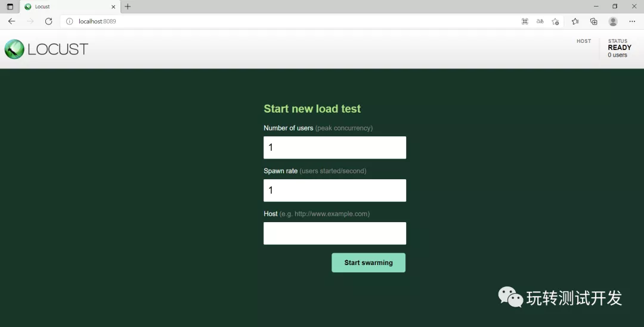Image resolution: width=644 pixels, height=327 pixels.
Task: Click the 'Host' label above the field
Action: 271,214
